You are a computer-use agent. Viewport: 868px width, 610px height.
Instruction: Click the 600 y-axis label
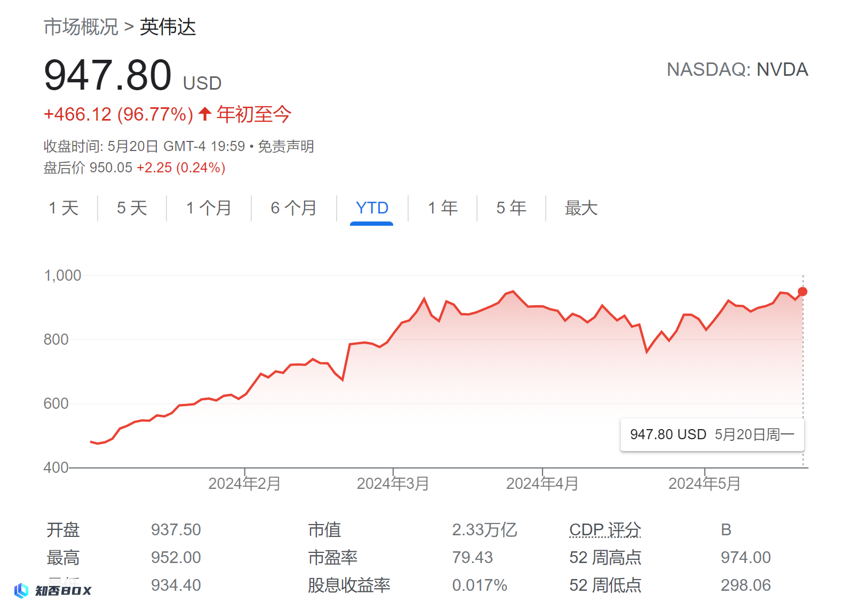pos(56,403)
